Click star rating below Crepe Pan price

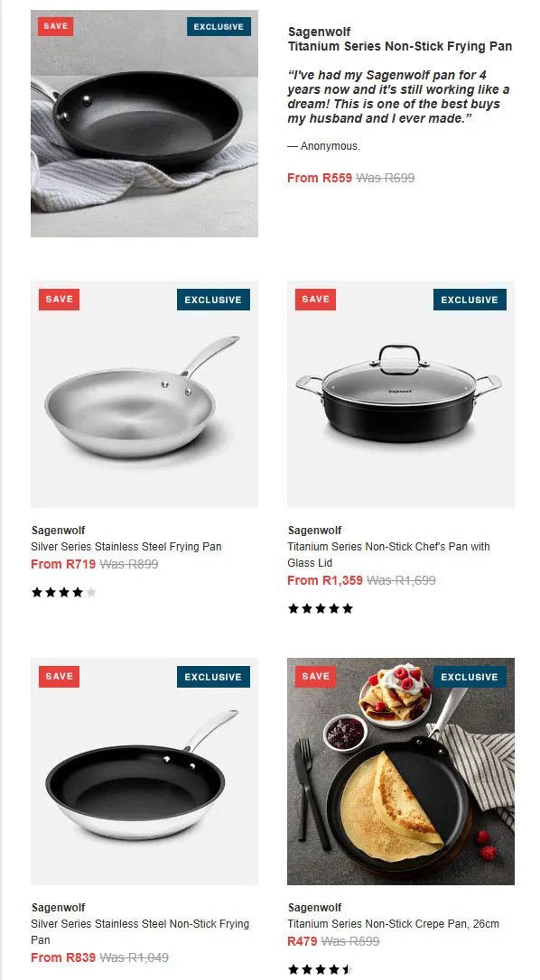(x=321, y=970)
